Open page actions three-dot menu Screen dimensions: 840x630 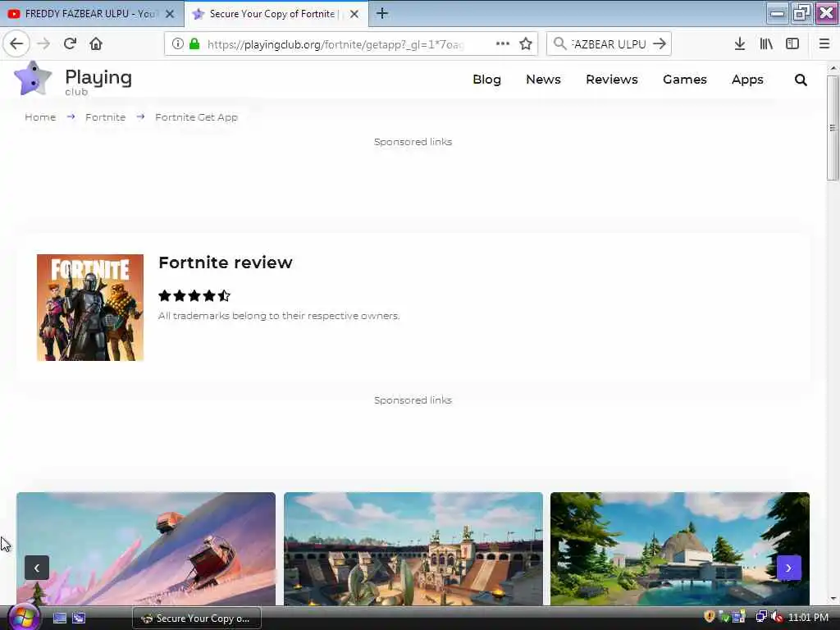click(x=503, y=44)
